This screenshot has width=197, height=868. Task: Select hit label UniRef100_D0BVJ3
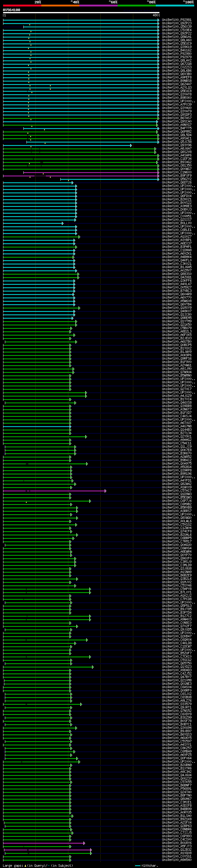tap(177, 210)
